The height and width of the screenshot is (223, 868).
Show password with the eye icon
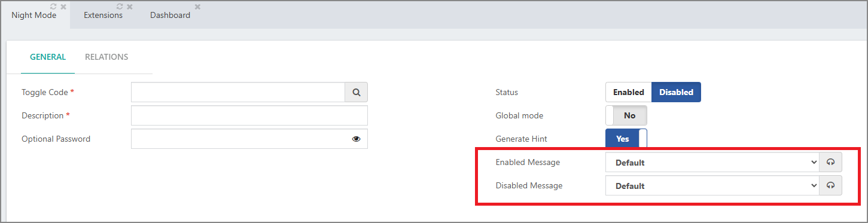[x=357, y=139]
